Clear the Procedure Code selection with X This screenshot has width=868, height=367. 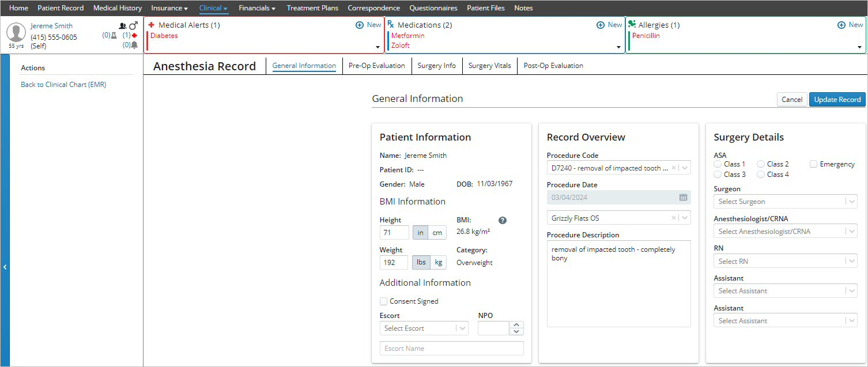(673, 168)
